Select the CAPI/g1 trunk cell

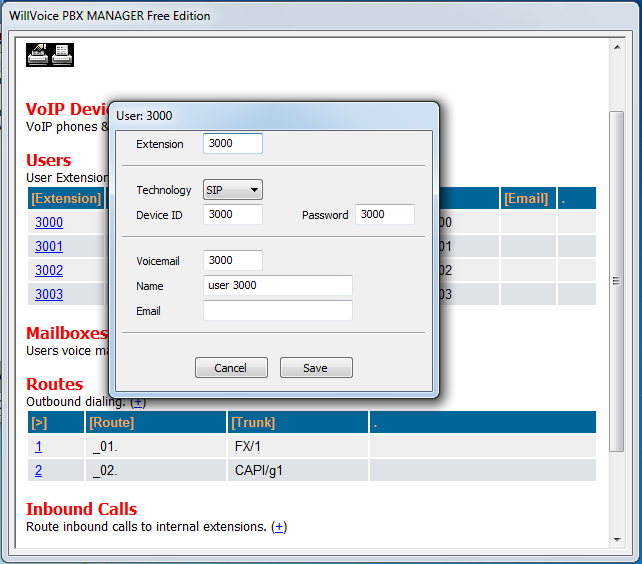pyautogui.click(x=298, y=471)
